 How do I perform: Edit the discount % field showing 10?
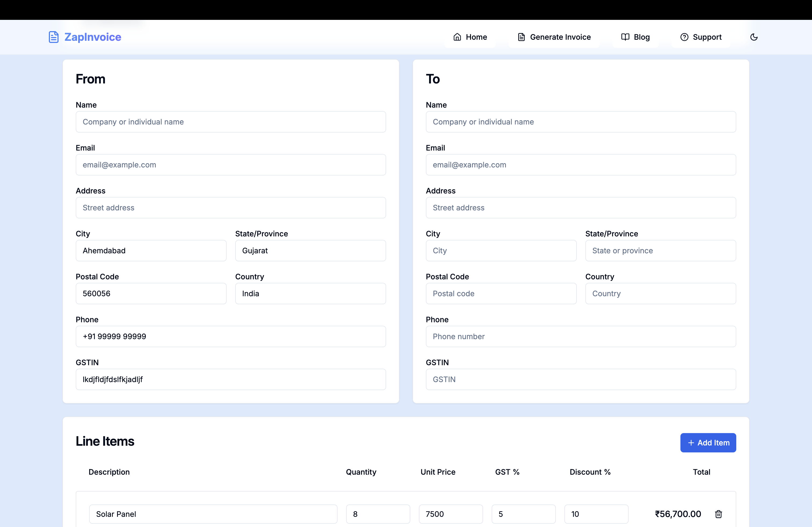[596, 514]
